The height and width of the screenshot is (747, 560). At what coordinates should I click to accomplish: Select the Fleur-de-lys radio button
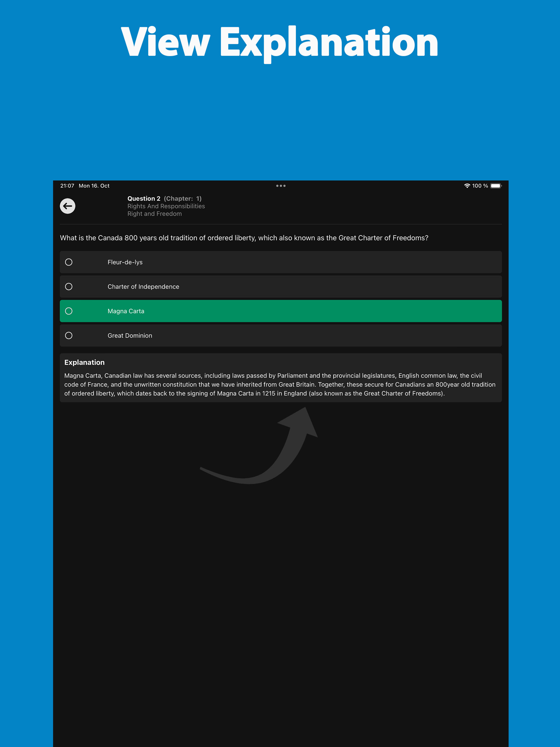click(x=69, y=262)
